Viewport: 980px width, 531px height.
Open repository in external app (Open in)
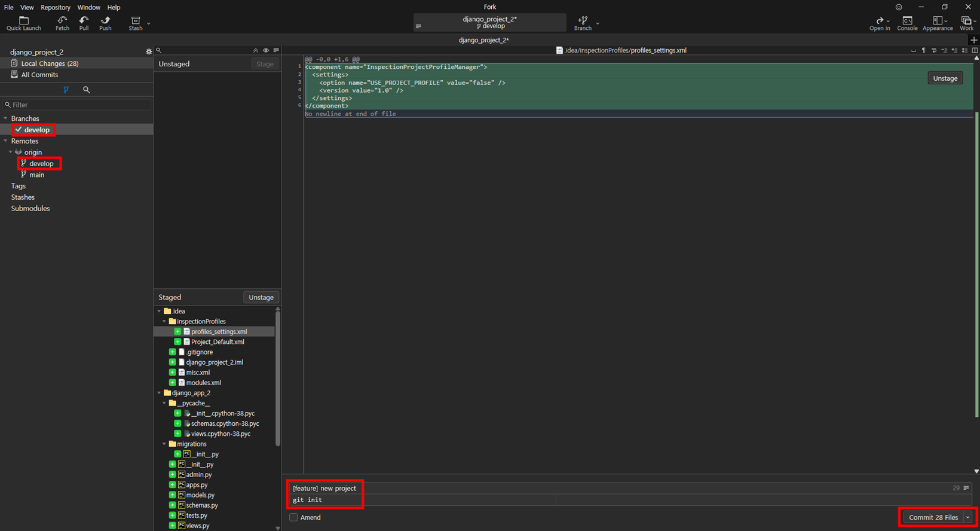(x=880, y=23)
